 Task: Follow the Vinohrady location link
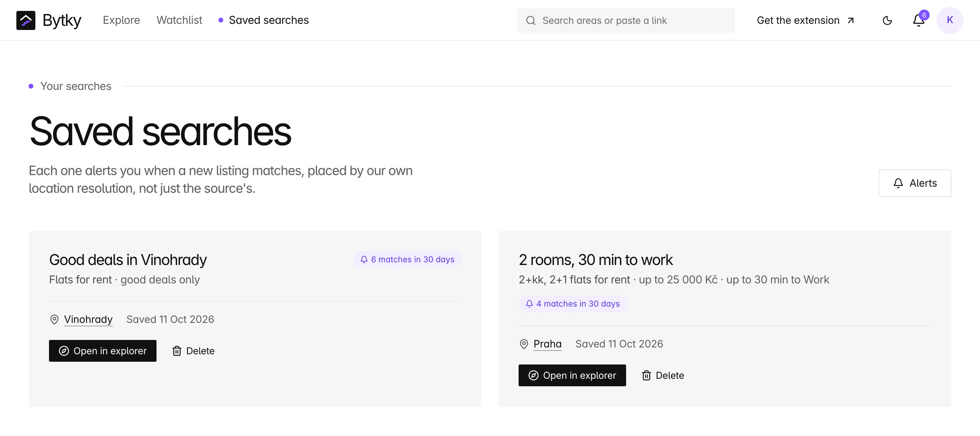pyautogui.click(x=88, y=320)
